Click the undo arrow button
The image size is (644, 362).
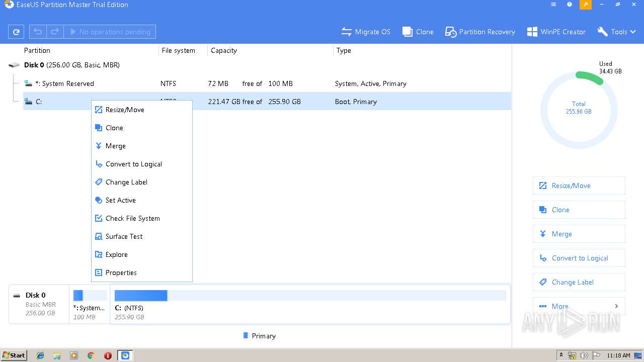click(x=38, y=32)
